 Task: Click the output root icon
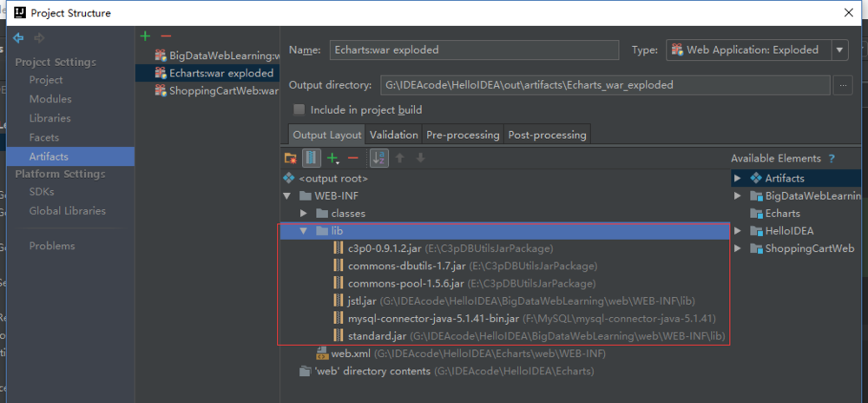(288, 179)
